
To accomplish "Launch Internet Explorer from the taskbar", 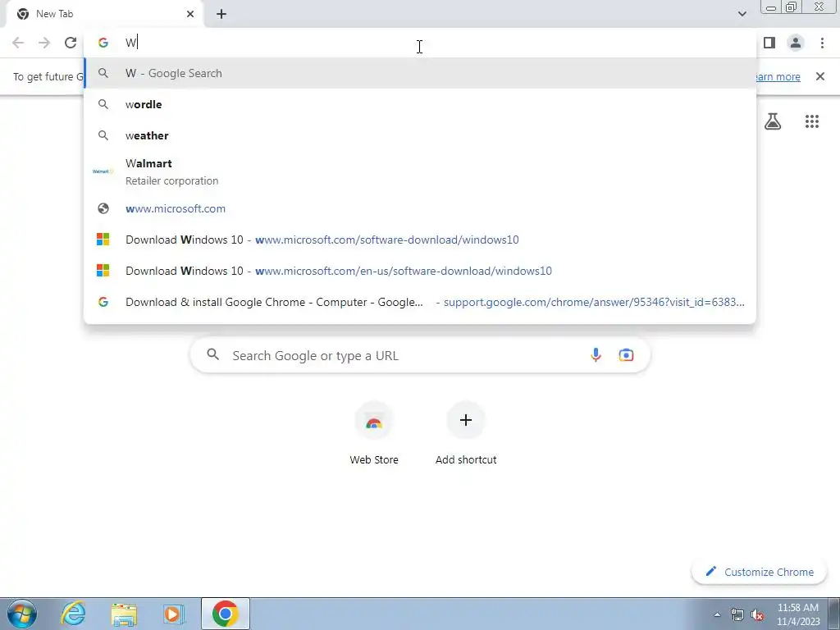I will point(73,614).
